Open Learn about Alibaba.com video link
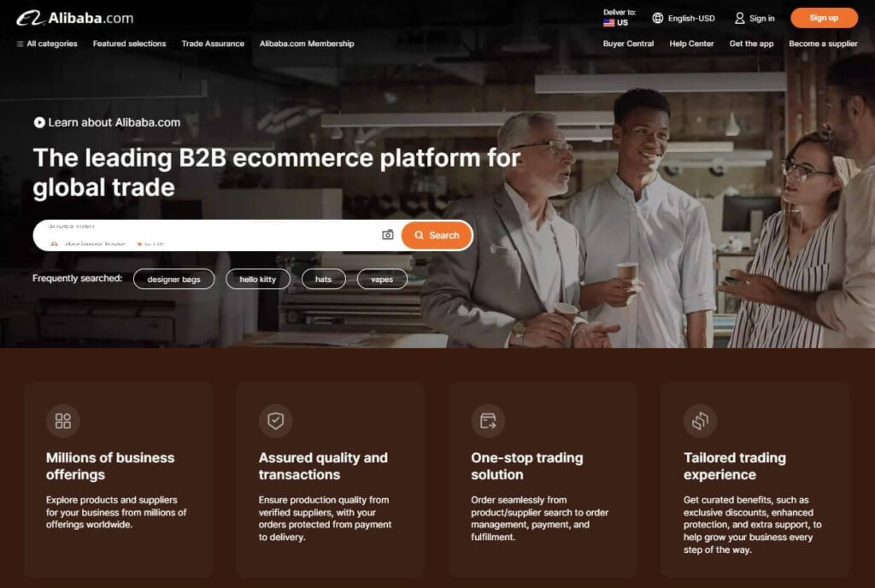This screenshot has height=588, width=875. click(x=107, y=122)
